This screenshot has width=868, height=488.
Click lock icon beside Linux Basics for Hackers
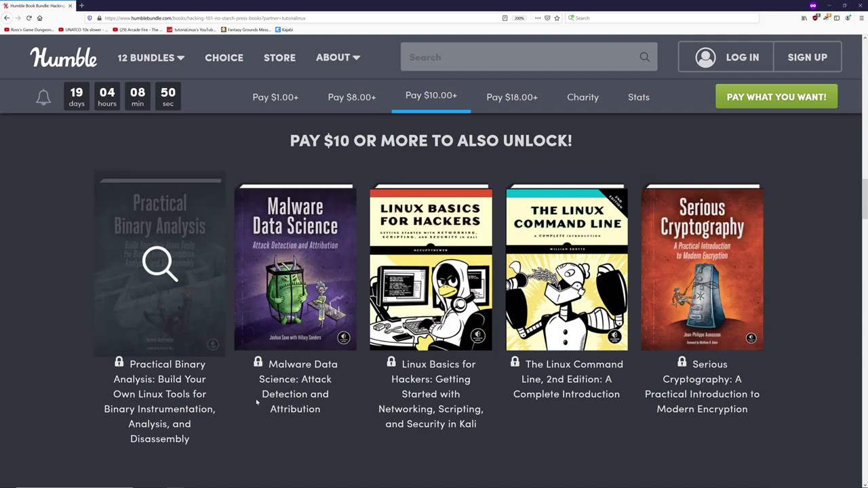coord(391,362)
